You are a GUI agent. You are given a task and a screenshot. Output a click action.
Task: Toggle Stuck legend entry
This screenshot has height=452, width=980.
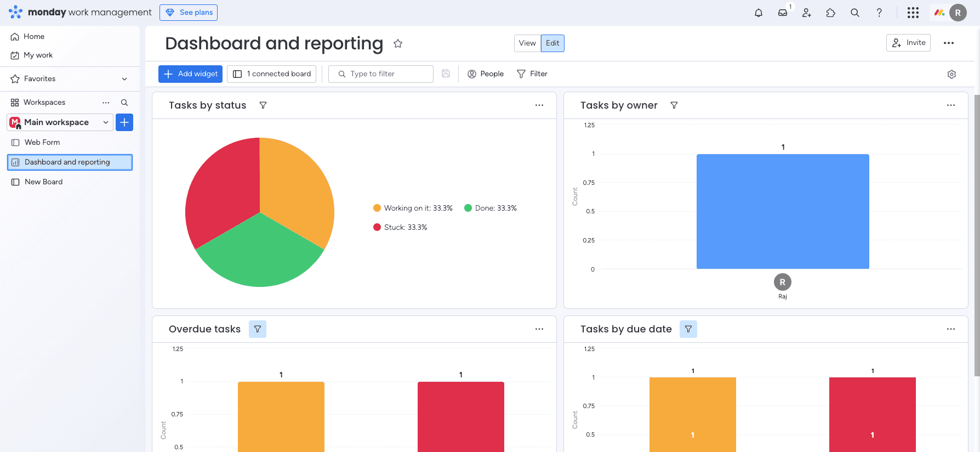400,227
